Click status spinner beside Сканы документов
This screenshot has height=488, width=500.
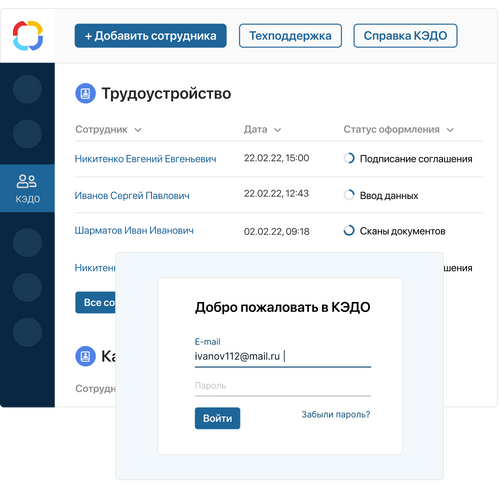(349, 230)
